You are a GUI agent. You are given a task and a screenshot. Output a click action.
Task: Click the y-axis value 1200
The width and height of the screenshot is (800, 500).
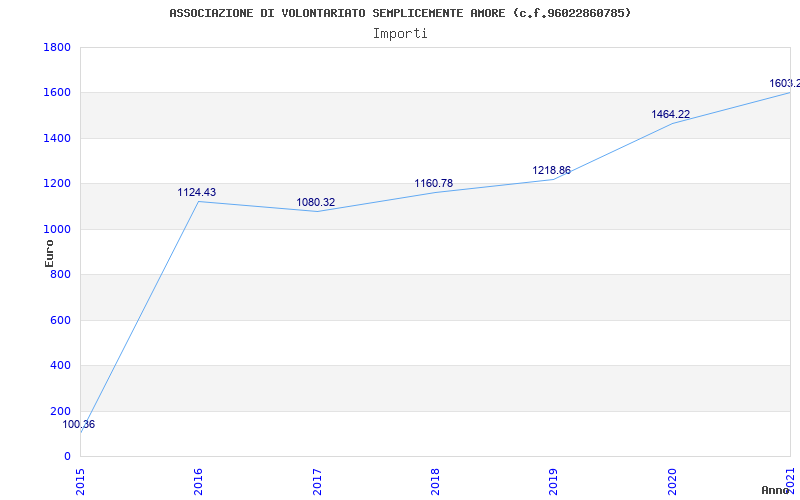57,184
